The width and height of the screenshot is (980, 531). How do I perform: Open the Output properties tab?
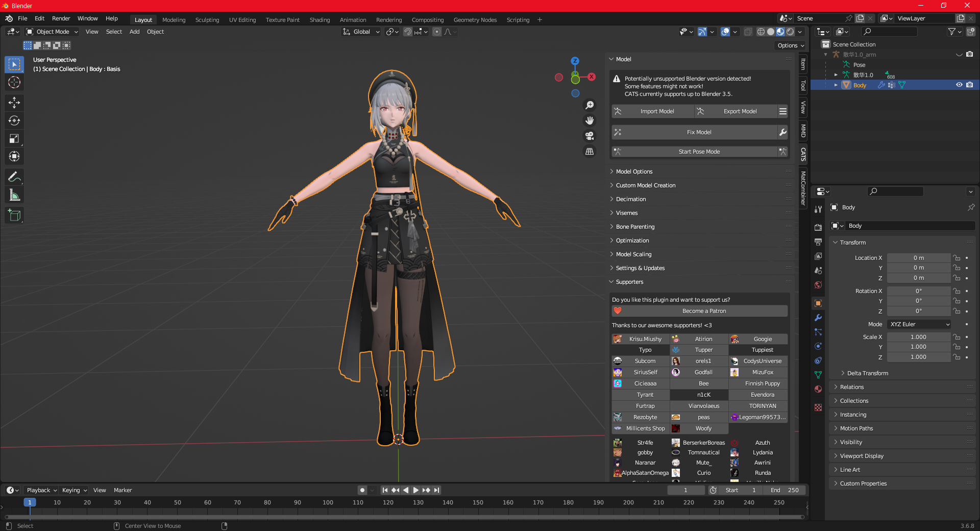click(818, 242)
